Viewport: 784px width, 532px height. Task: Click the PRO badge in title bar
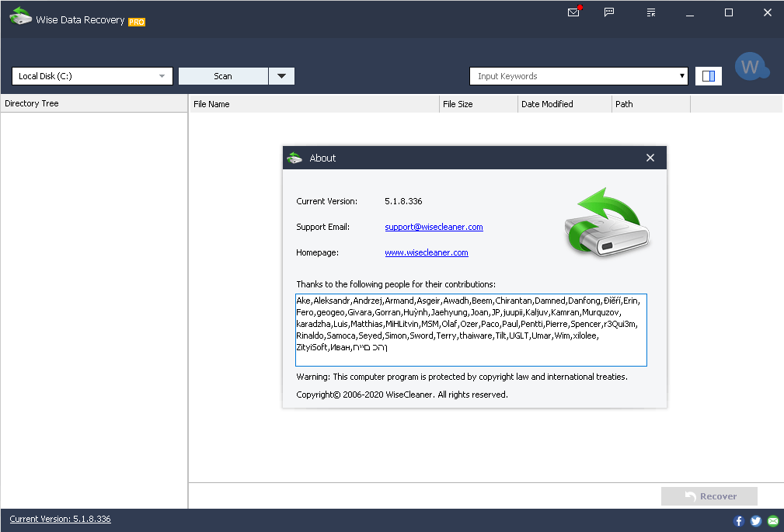tap(137, 22)
